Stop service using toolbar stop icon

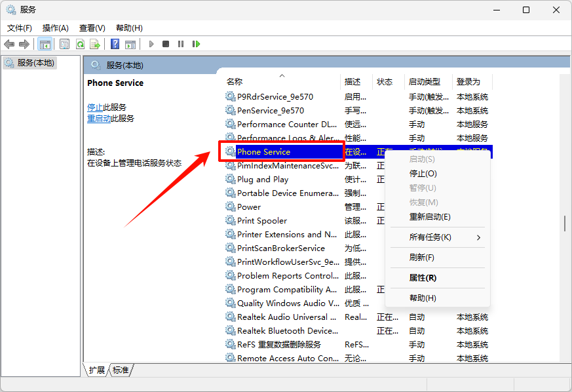[x=166, y=44]
